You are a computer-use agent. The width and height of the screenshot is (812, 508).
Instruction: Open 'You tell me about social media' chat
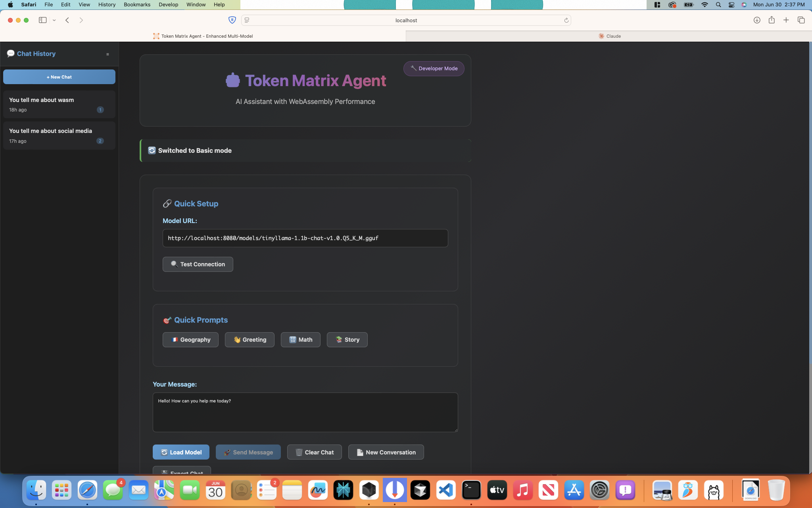[59, 136]
